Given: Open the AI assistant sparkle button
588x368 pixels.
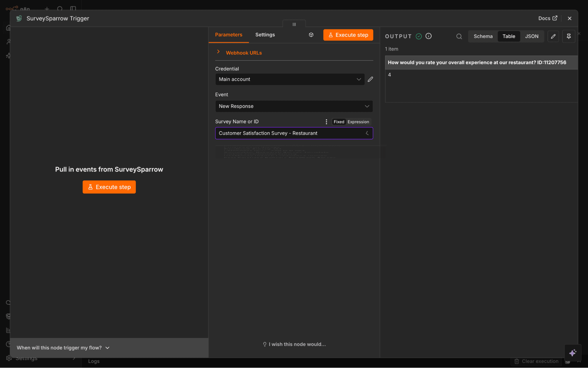Looking at the screenshot, I should click(572, 352).
